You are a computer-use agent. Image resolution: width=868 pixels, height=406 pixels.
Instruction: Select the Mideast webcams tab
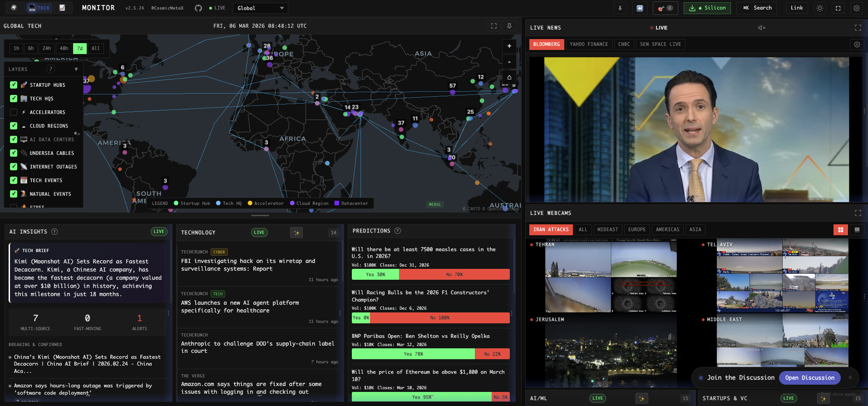pos(607,230)
